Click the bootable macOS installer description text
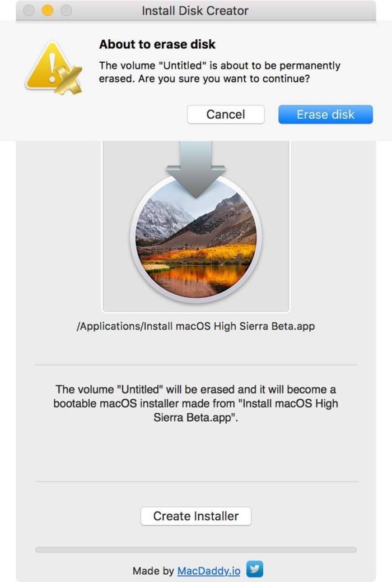 (196, 404)
